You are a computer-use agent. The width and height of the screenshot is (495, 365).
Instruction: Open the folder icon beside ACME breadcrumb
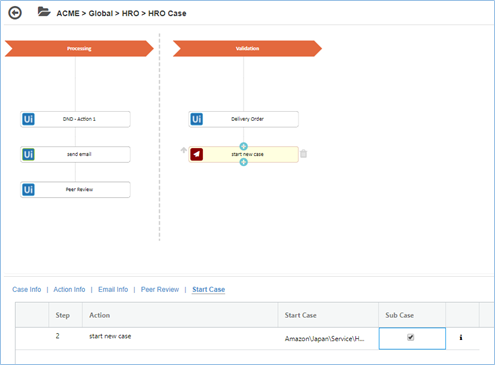coord(44,12)
